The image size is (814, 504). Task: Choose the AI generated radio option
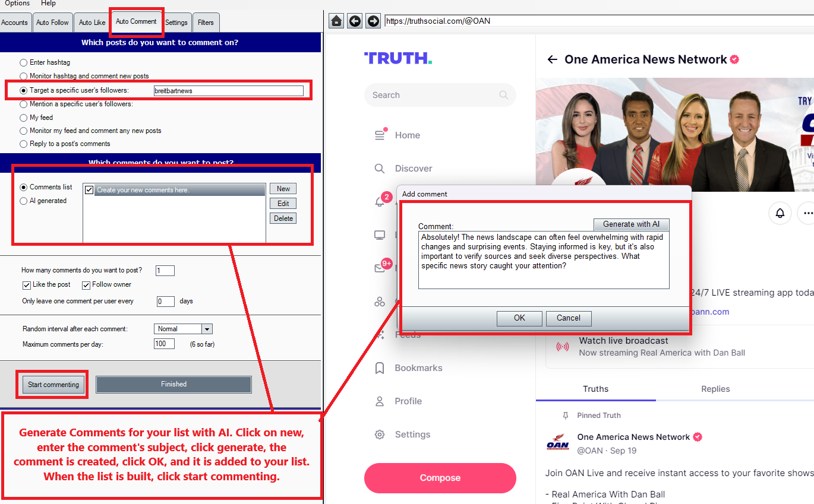pyautogui.click(x=24, y=201)
